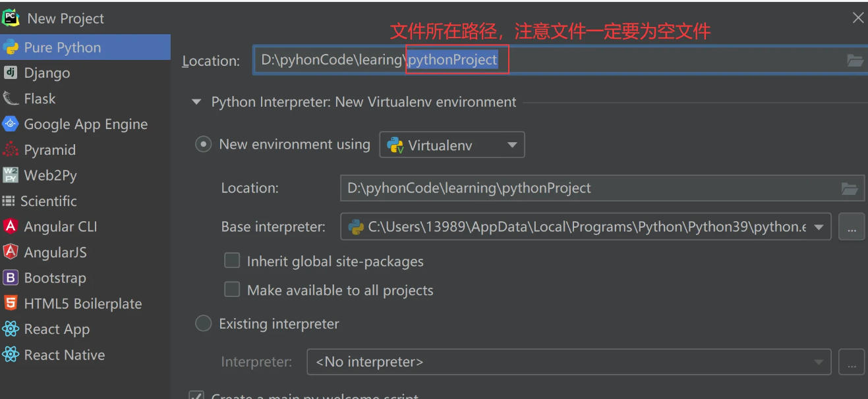
Task: Select the Flask framework icon
Action: (x=11, y=98)
